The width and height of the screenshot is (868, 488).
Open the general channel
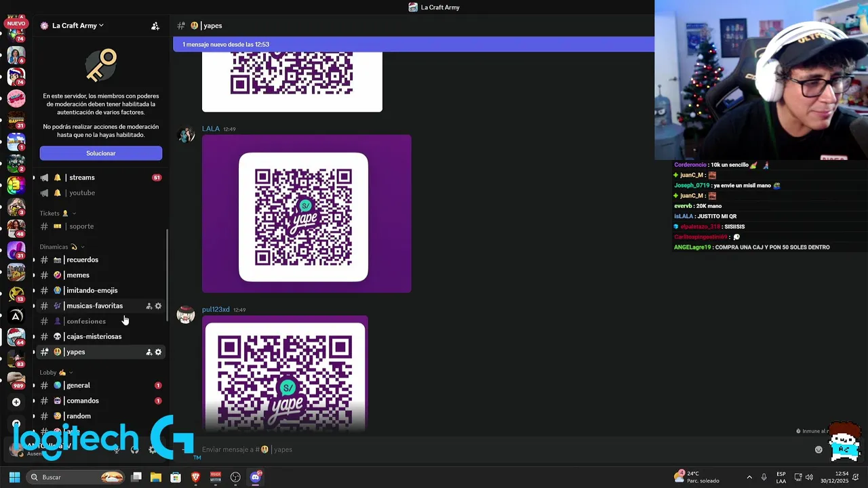100,386
